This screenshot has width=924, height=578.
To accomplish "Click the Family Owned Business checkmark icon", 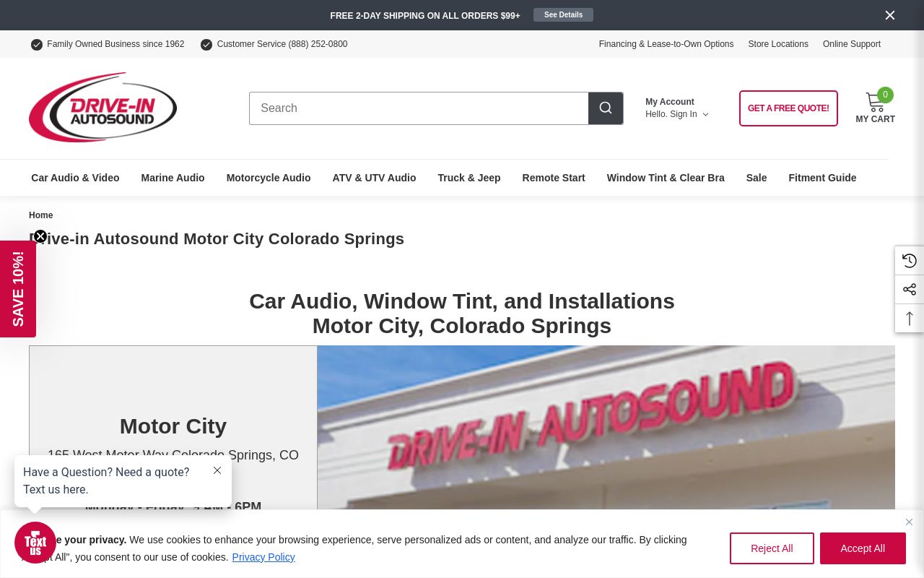I will click(x=37, y=45).
